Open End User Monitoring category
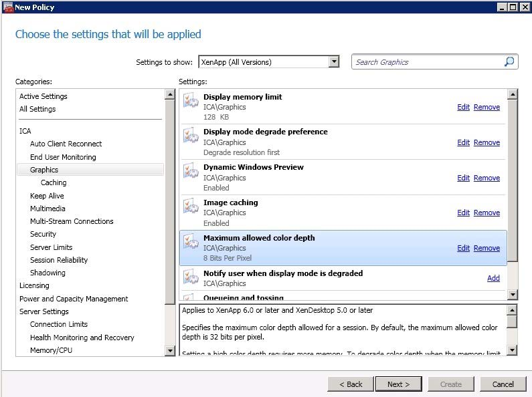 (63, 157)
